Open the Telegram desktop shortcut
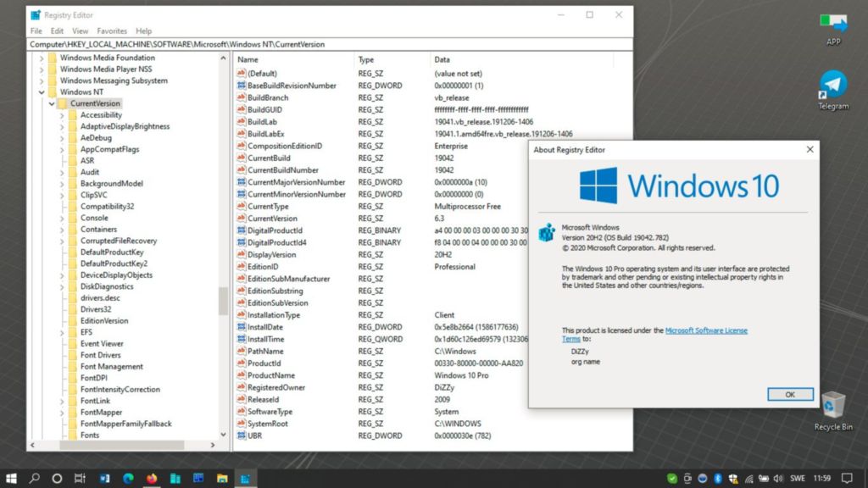868x488 pixels. (x=833, y=90)
